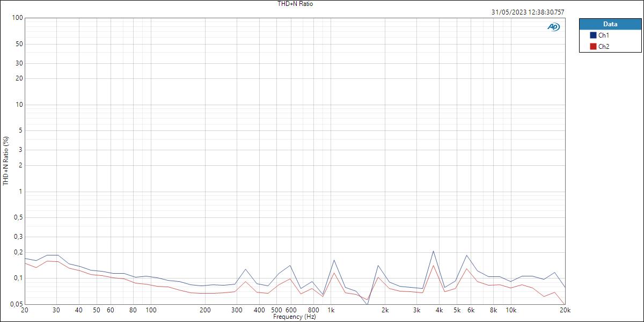
Task: Click the 20k frequency tick label
Action: (x=564, y=310)
